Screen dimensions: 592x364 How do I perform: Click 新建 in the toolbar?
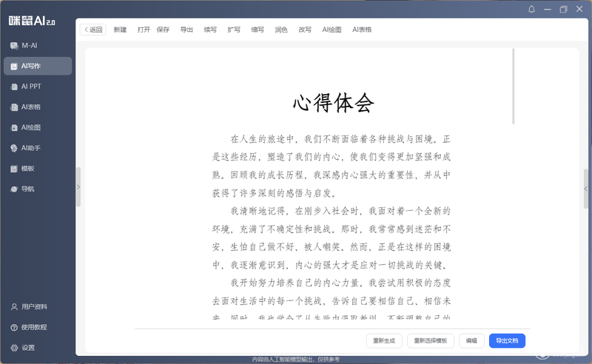click(120, 30)
